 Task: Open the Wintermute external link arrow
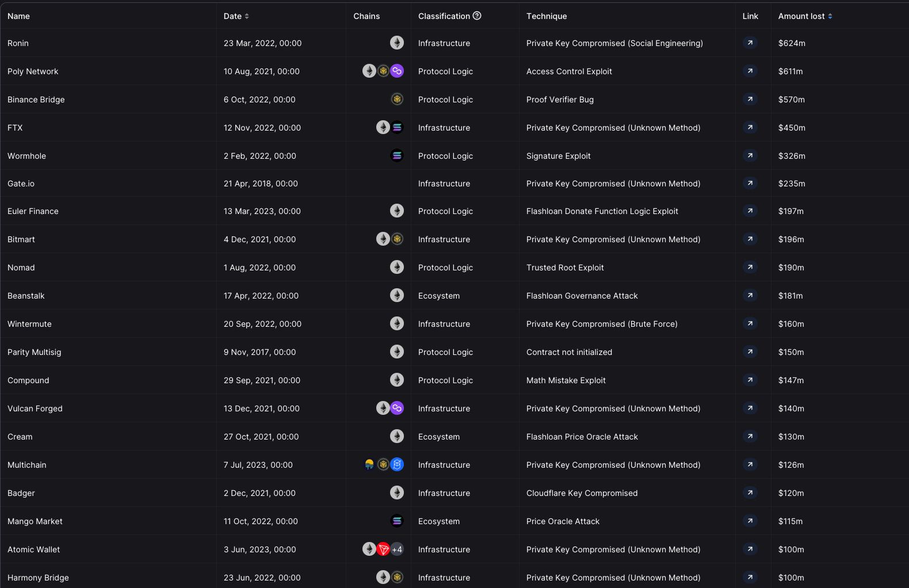pyautogui.click(x=750, y=324)
